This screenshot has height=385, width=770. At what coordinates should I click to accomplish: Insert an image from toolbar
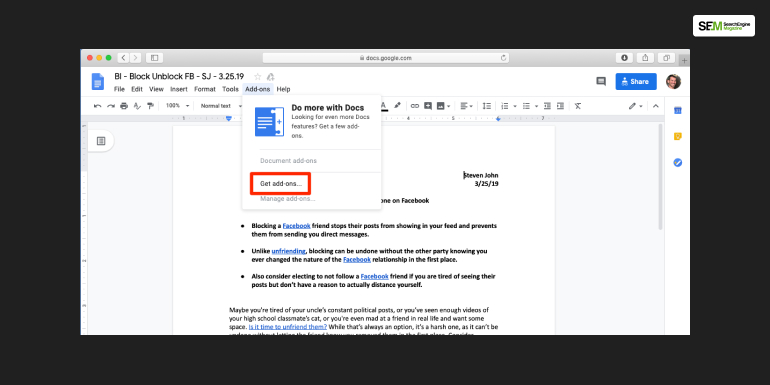click(440, 106)
